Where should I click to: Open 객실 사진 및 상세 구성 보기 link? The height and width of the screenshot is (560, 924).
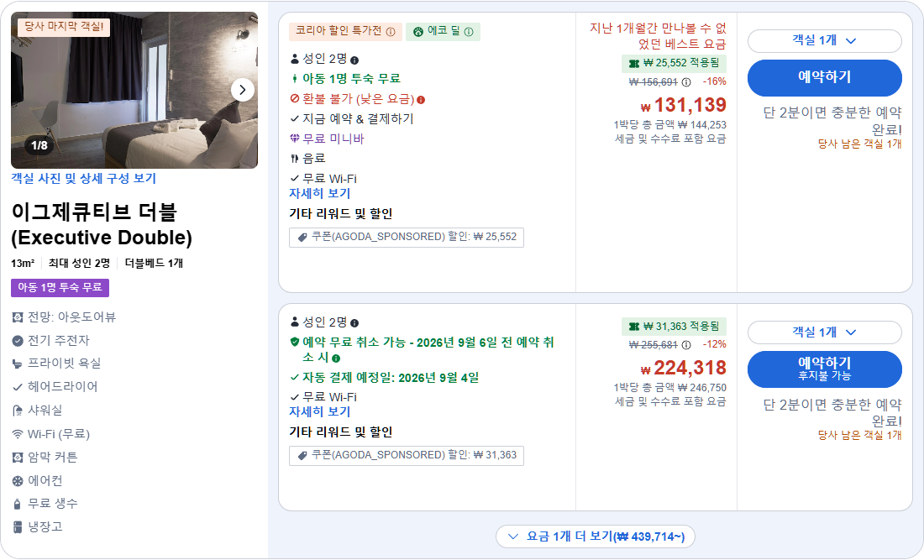click(84, 179)
